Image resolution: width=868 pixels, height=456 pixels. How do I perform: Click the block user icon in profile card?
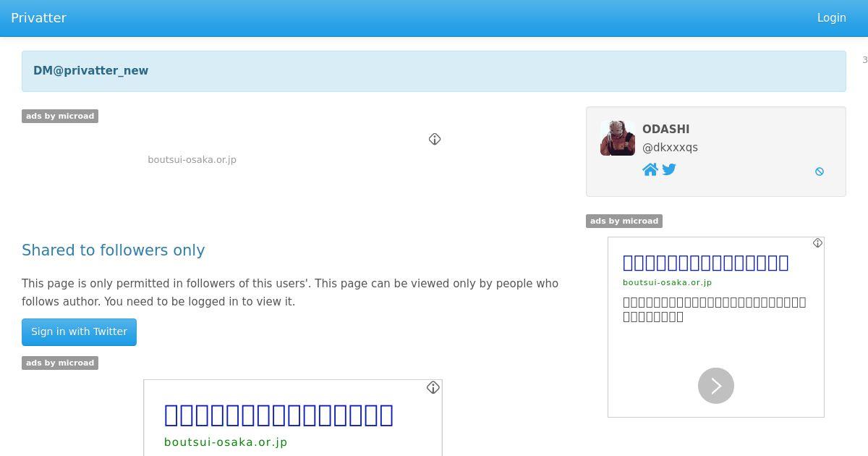click(820, 172)
